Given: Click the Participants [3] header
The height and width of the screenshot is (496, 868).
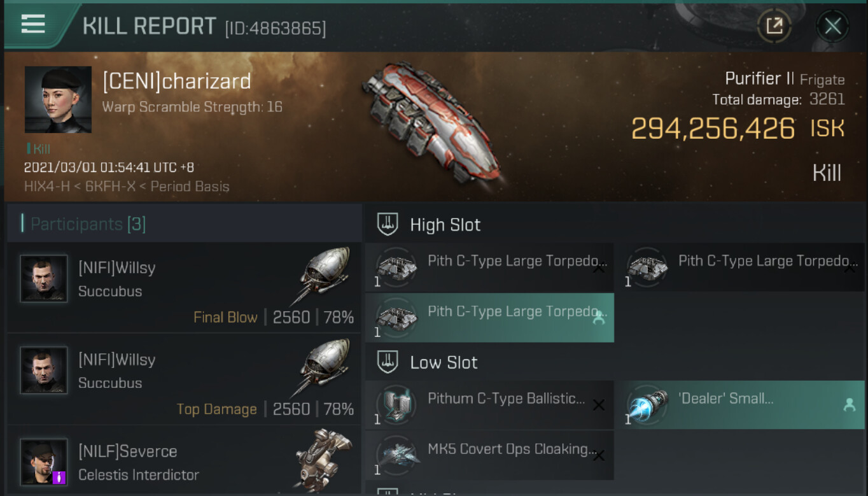Looking at the screenshot, I should 88,224.
